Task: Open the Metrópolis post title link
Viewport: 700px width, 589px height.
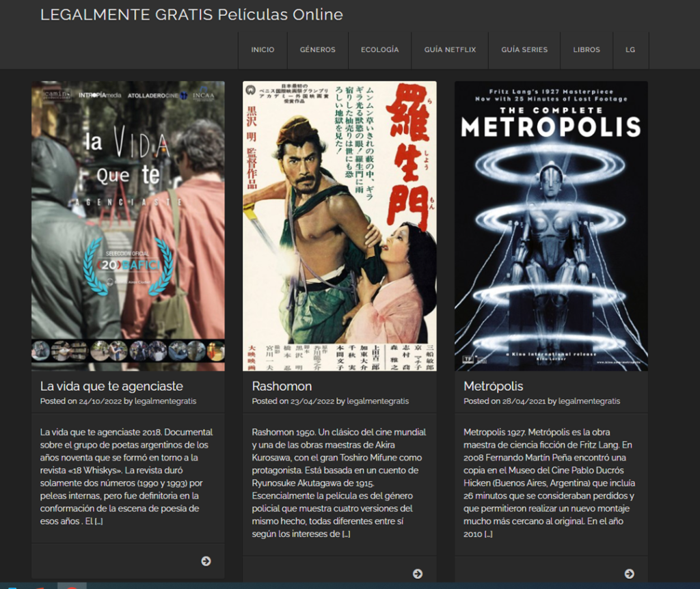Action: [x=493, y=386]
